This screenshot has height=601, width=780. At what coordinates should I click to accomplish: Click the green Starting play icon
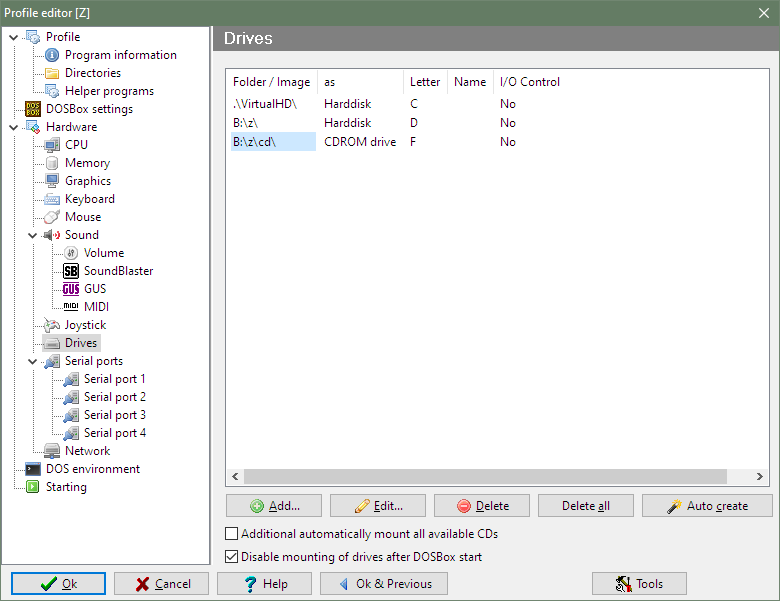[x=33, y=487]
